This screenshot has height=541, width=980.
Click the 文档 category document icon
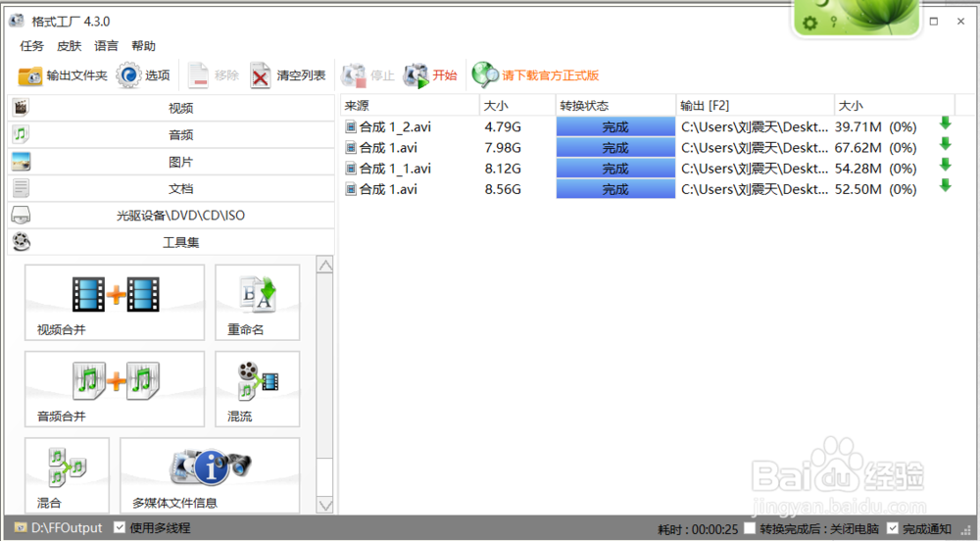coord(21,188)
